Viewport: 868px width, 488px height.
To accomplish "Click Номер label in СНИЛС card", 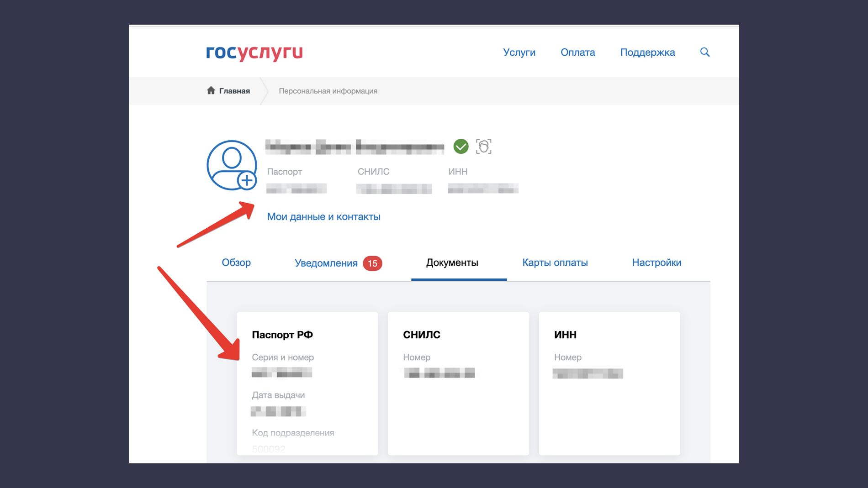I will [x=417, y=357].
